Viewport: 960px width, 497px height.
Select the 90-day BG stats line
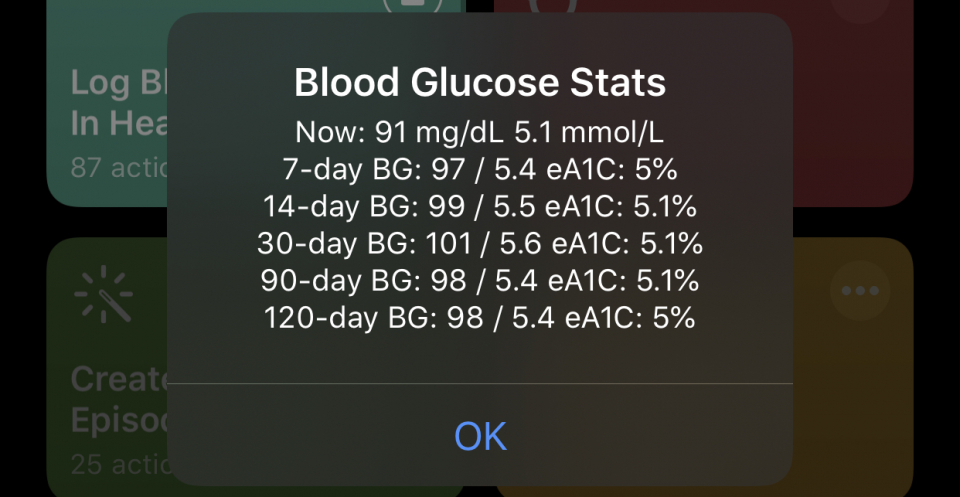(480, 281)
